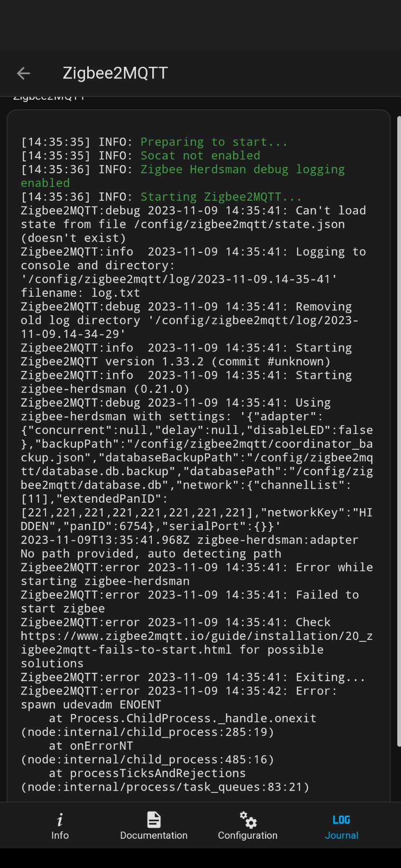Go back using the arrow icon

point(23,73)
